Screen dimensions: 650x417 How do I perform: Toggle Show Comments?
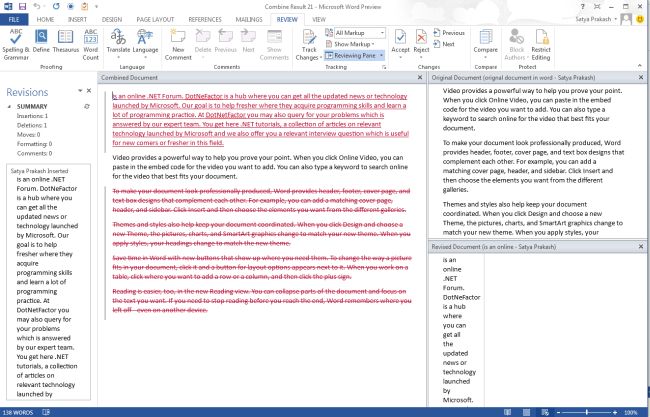pos(274,45)
